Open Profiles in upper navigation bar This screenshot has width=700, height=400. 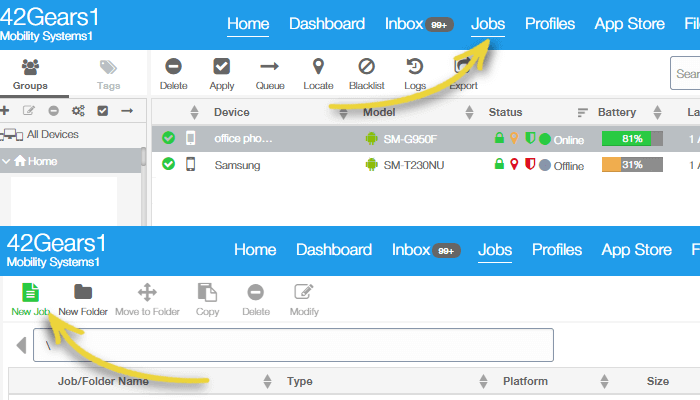[x=550, y=24]
